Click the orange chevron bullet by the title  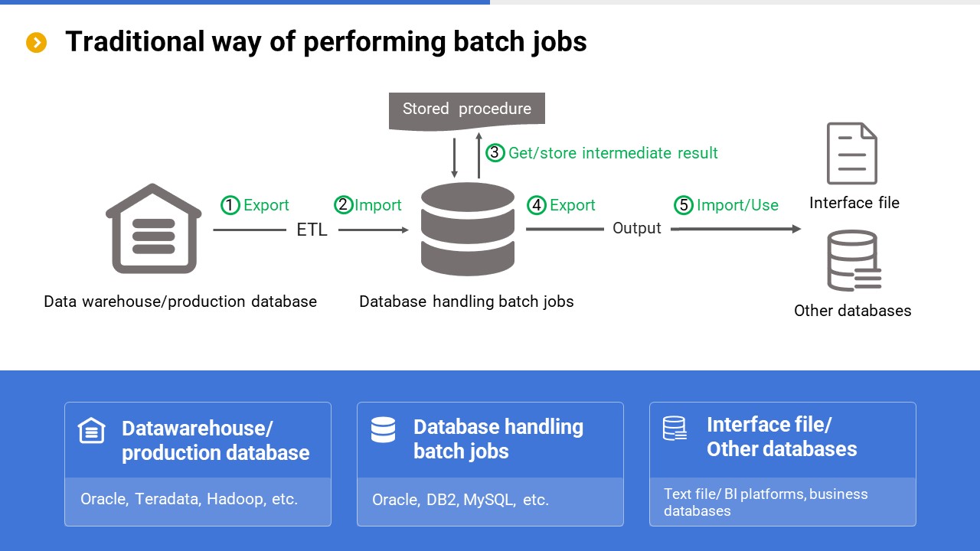point(37,43)
